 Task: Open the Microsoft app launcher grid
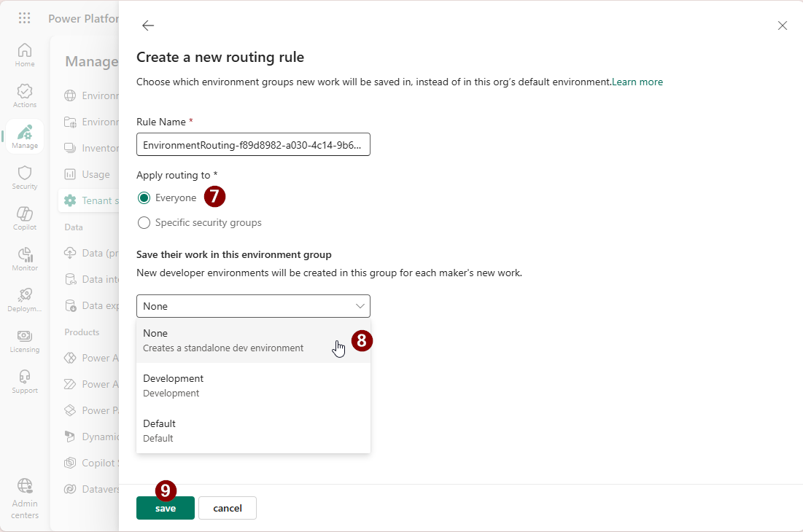coord(24,17)
